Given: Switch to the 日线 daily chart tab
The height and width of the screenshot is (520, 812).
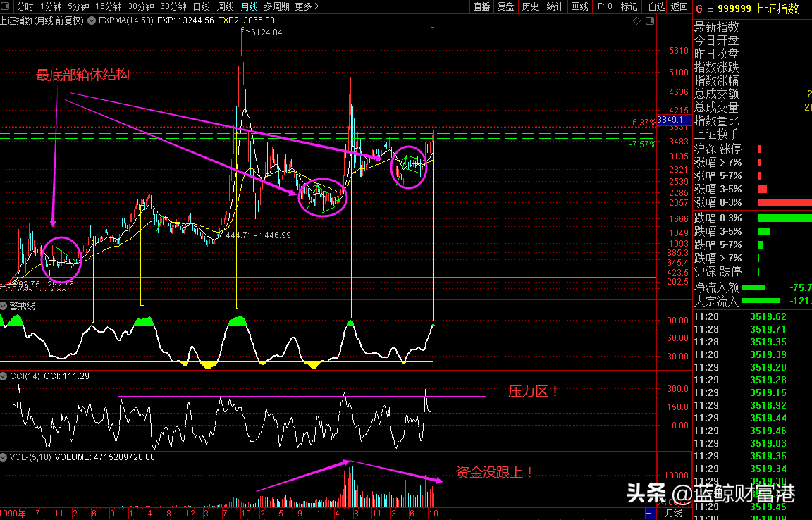Looking at the screenshot, I should coord(202,6).
